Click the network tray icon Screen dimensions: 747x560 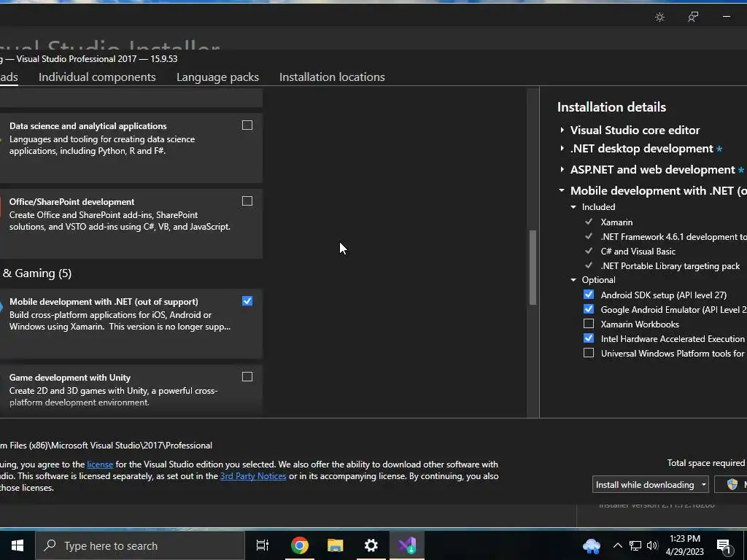click(635, 545)
